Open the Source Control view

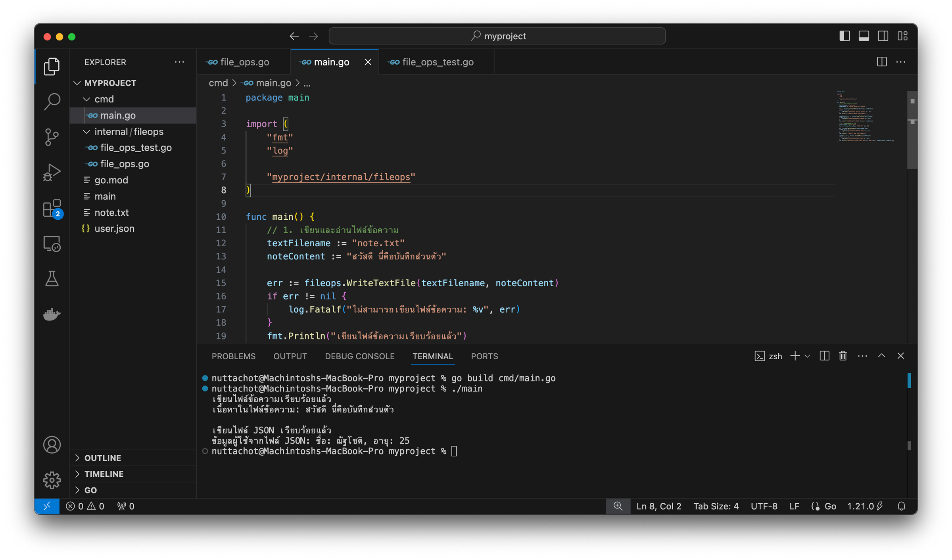pyautogui.click(x=52, y=136)
